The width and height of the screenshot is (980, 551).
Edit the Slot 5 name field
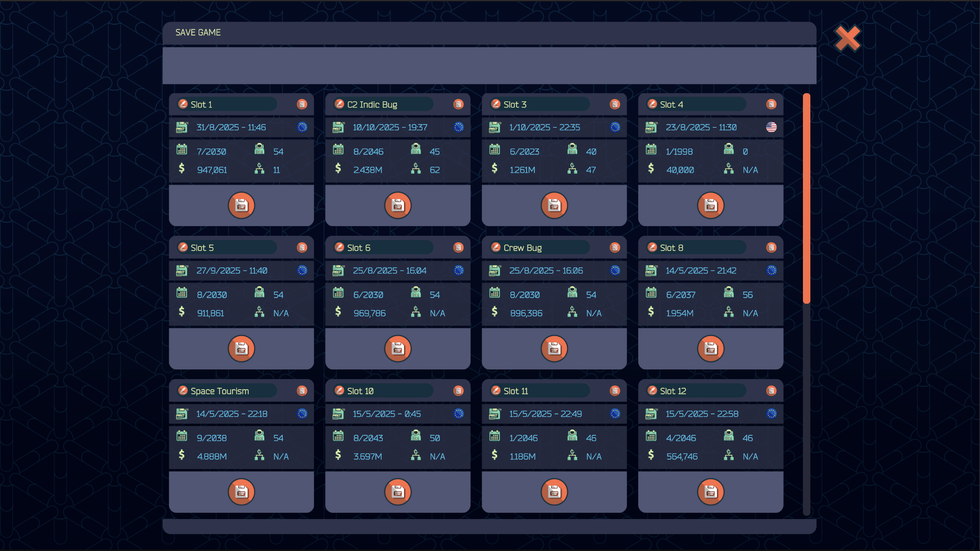pos(232,248)
